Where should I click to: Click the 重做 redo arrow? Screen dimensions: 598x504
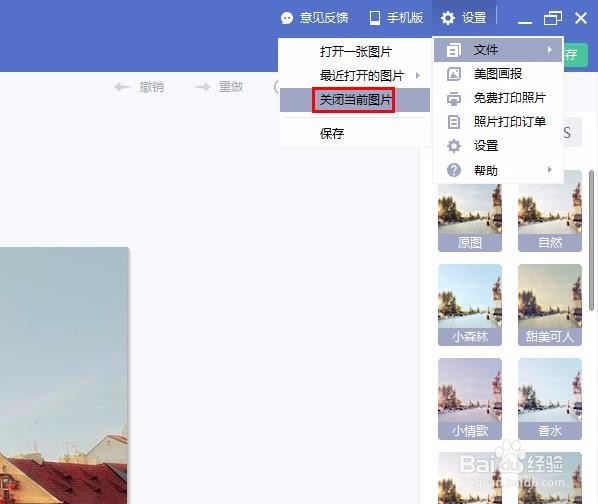pos(203,87)
